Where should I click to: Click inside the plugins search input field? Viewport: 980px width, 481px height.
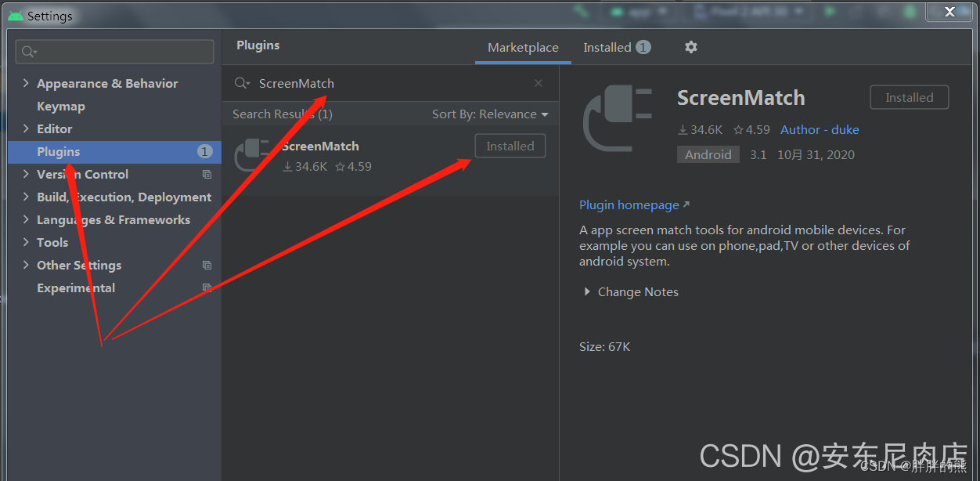352,83
